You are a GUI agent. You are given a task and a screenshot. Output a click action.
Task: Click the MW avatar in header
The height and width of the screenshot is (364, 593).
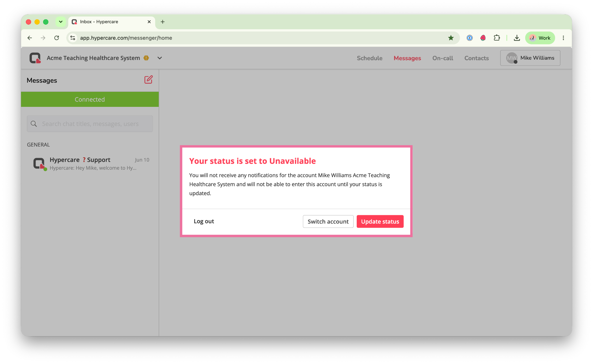pyautogui.click(x=512, y=58)
